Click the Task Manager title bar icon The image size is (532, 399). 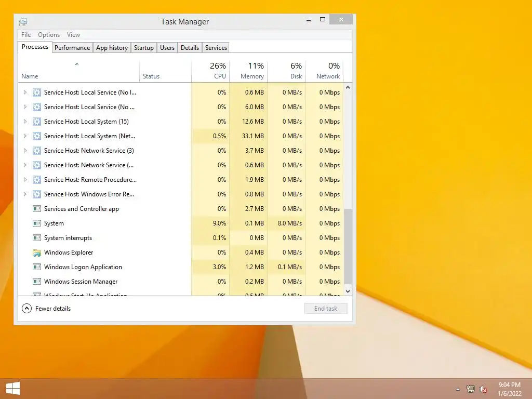point(23,22)
